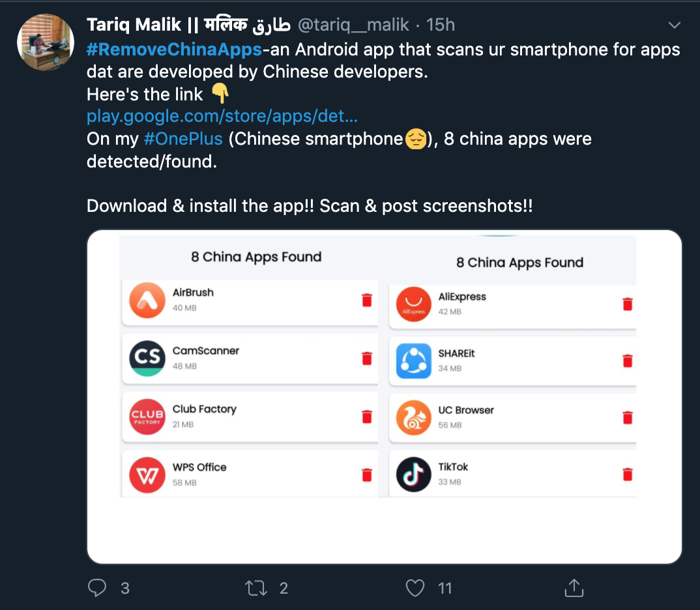Click the reply speech bubble icon
This screenshot has width=700, height=610.
tap(97, 588)
